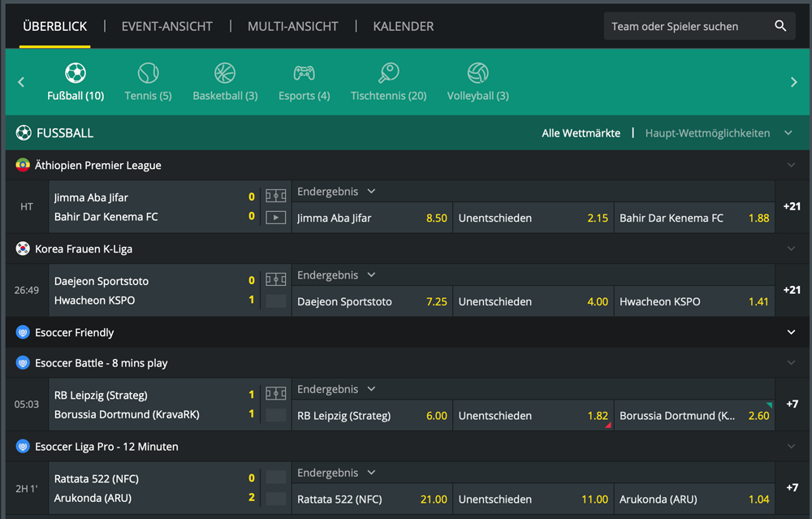Screen dimensions: 812x519
Task: Open Endergebnis dropdown for Daejeon Sportstoto match
Action: tap(336, 275)
